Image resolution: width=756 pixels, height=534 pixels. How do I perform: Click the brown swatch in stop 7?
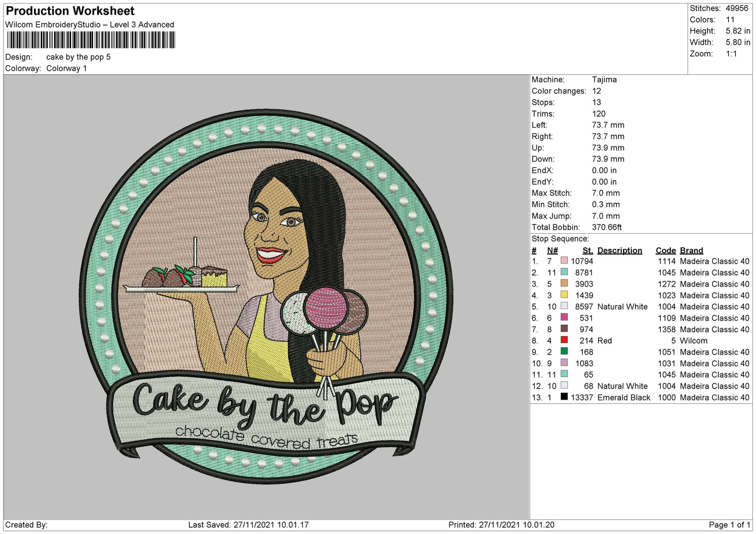coord(564,329)
